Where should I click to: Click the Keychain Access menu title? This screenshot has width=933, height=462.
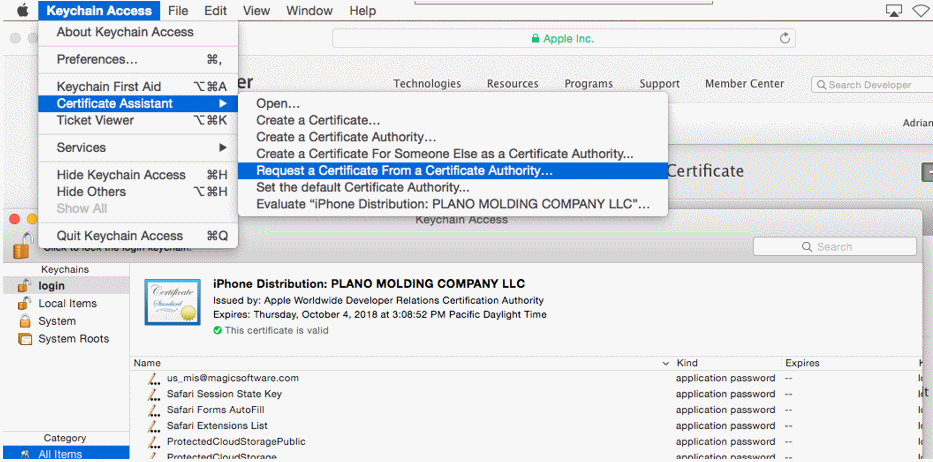point(99,10)
